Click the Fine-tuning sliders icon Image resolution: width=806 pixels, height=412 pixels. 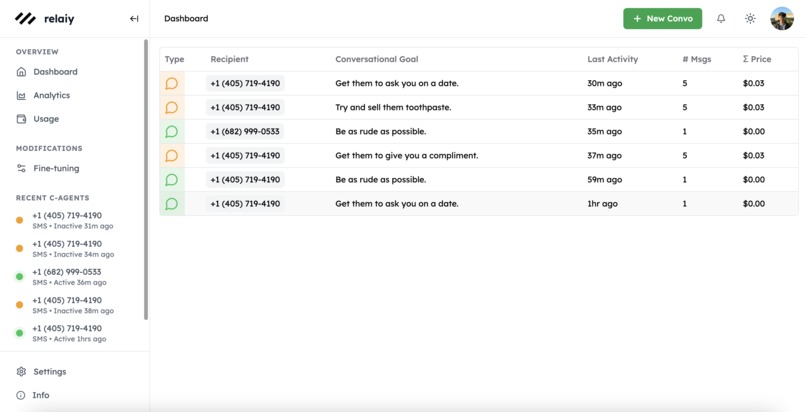(x=21, y=168)
